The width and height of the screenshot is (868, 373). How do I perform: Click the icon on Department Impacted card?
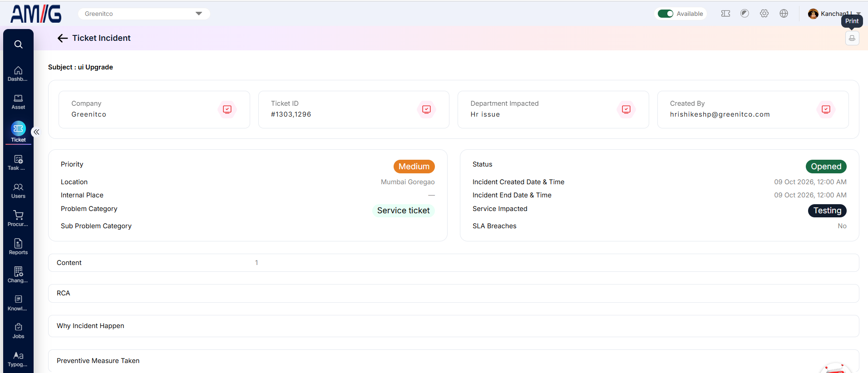tap(626, 109)
